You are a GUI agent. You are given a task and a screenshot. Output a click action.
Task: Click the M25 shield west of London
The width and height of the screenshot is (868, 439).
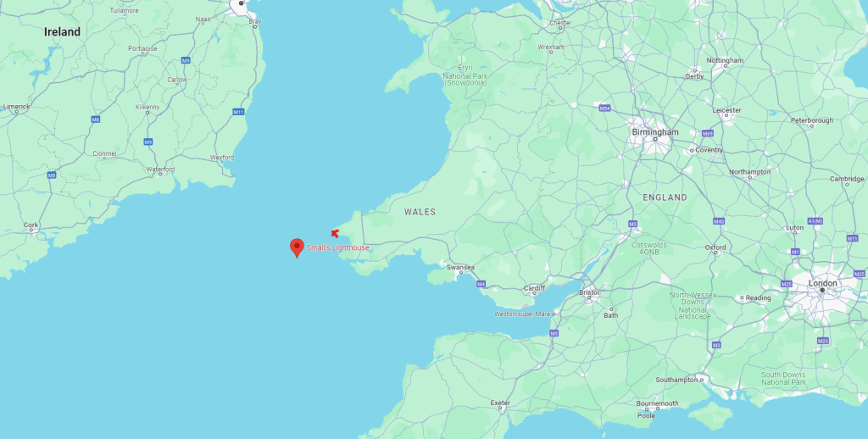[x=786, y=284]
